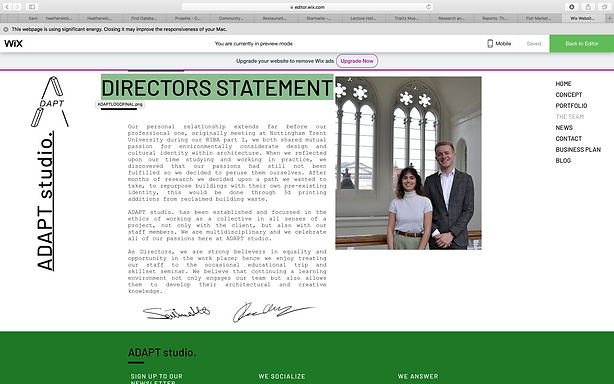Show all tabs with the tab overview icon

[x=605, y=7]
